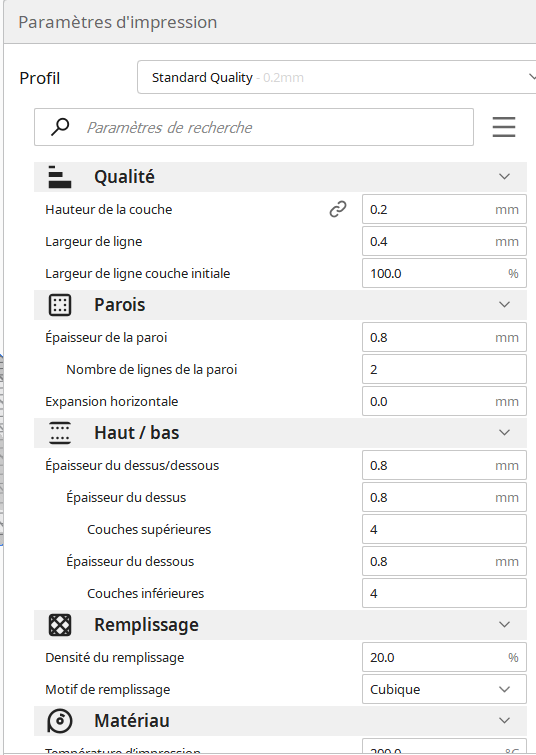This screenshot has width=536, height=755.
Task: Click the Couches supérieures label
Action: tap(149, 530)
